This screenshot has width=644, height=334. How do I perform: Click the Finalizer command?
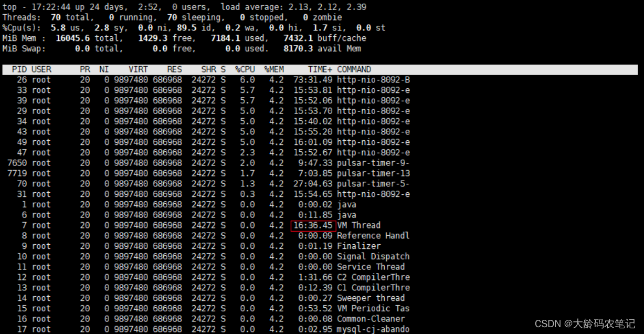point(358,246)
